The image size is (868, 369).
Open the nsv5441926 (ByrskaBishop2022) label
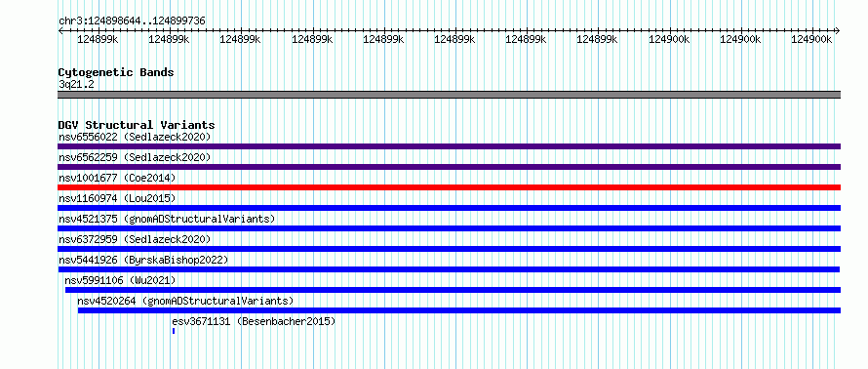tap(143, 260)
